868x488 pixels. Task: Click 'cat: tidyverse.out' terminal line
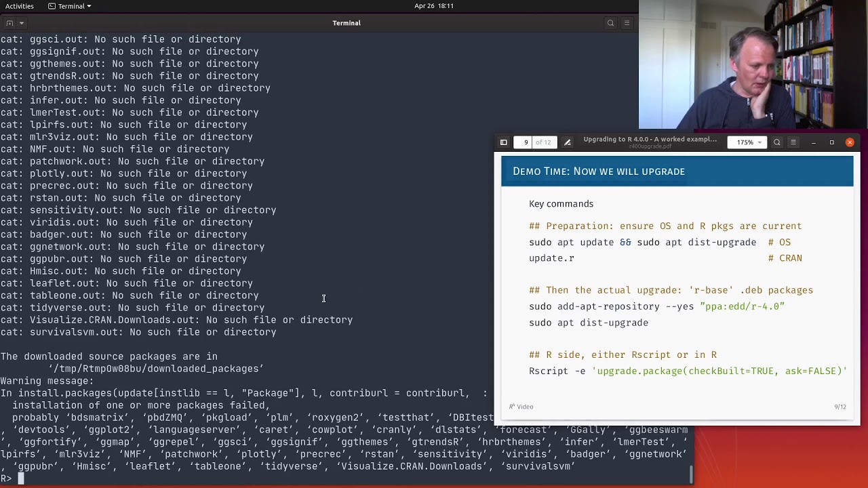[x=132, y=308]
